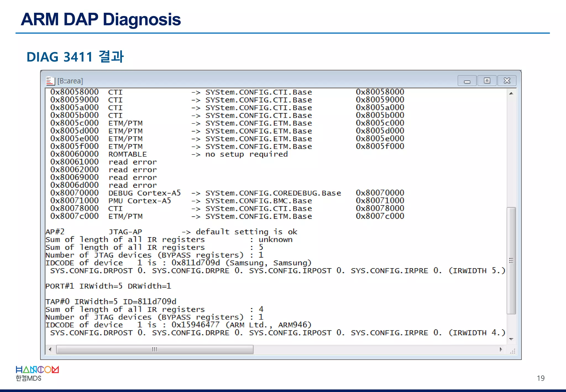The width and height of the screenshot is (566, 392).
Task: Click the window resize grip corner
Action: coord(513,351)
